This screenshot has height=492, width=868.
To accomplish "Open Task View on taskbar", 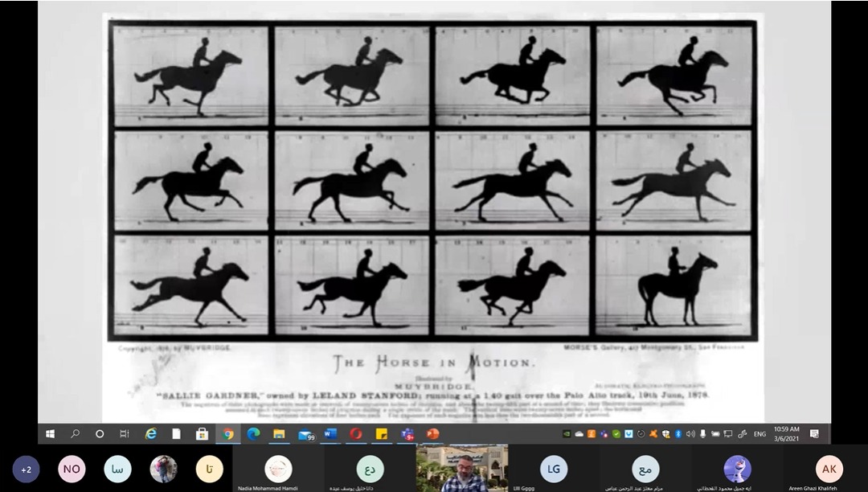I will click(x=125, y=434).
